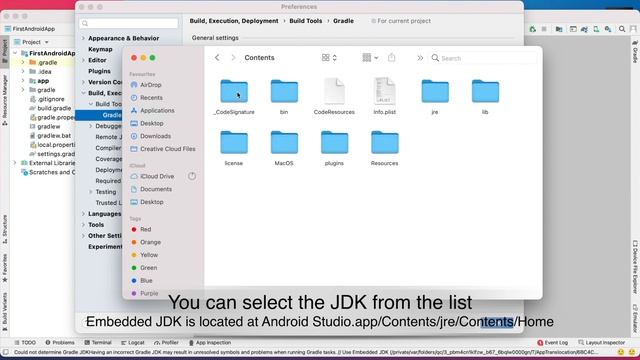Expand Tools section in Preferences
640x360 pixels.
click(x=83, y=225)
